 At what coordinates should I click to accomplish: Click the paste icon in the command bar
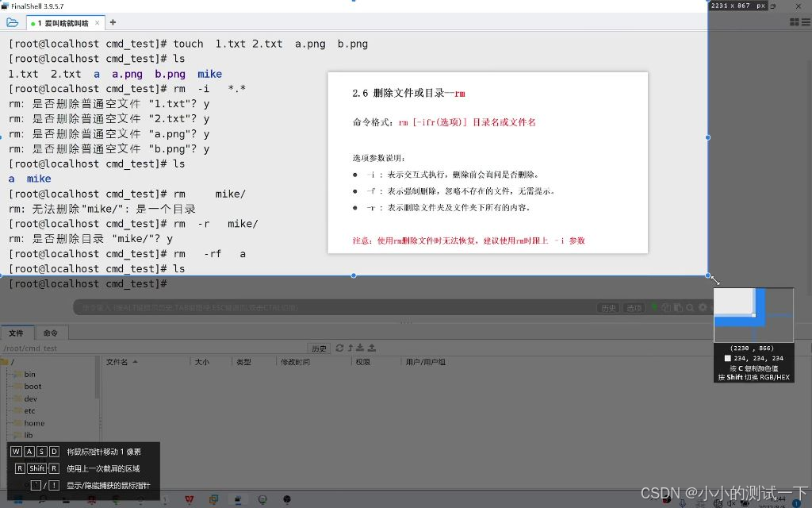coord(678,308)
